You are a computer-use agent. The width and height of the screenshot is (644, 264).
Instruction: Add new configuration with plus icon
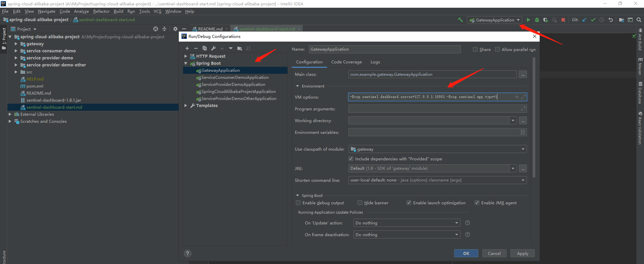[187, 48]
